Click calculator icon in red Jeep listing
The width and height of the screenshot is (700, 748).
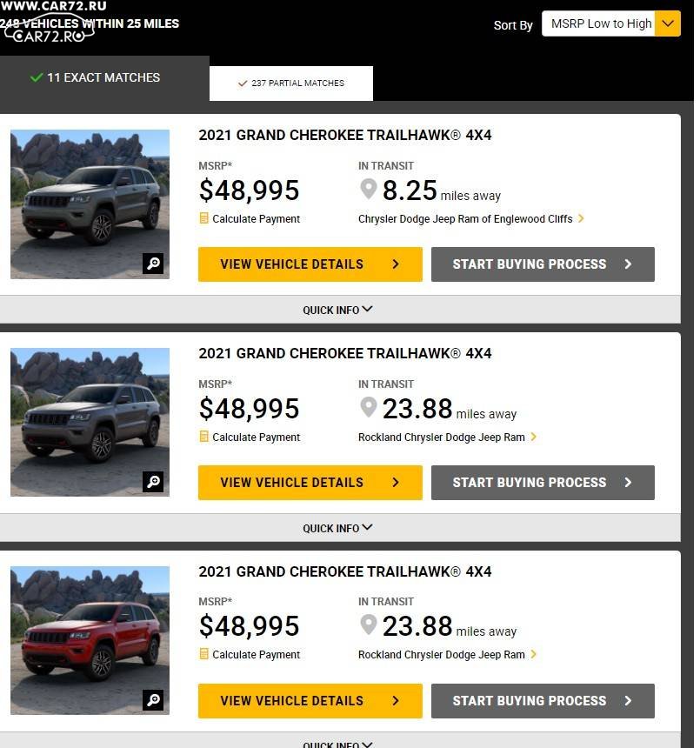(x=203, y=654)
